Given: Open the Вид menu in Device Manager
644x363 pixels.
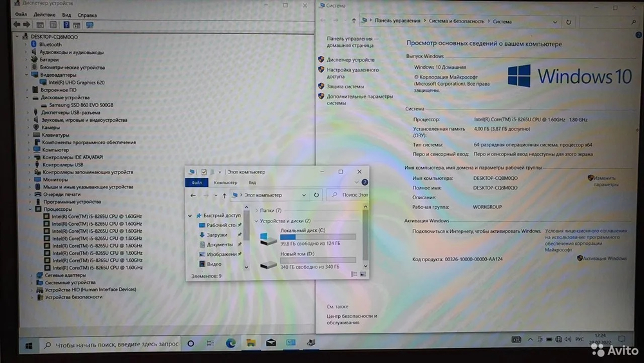Looking at the screenshot, I should [66, 15].
